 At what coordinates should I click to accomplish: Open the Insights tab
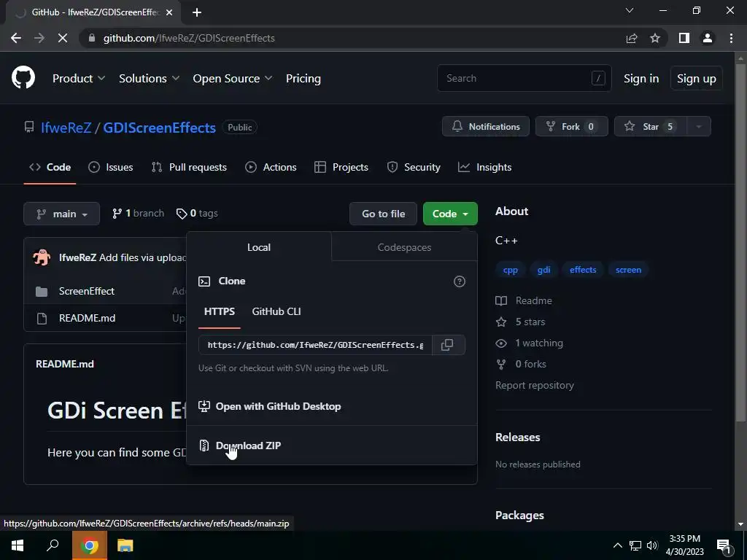click(484, 167)
